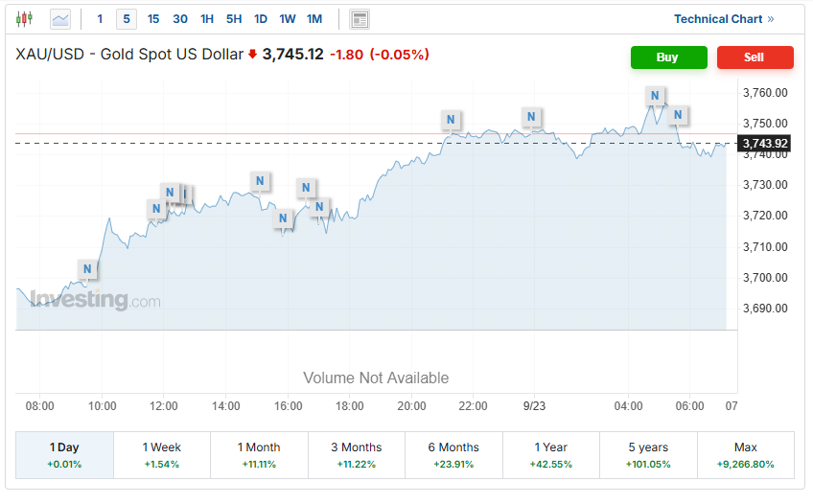Open the 1 Week range tab
This screenshot has height=504, width=813.
[x=162, y=454]
